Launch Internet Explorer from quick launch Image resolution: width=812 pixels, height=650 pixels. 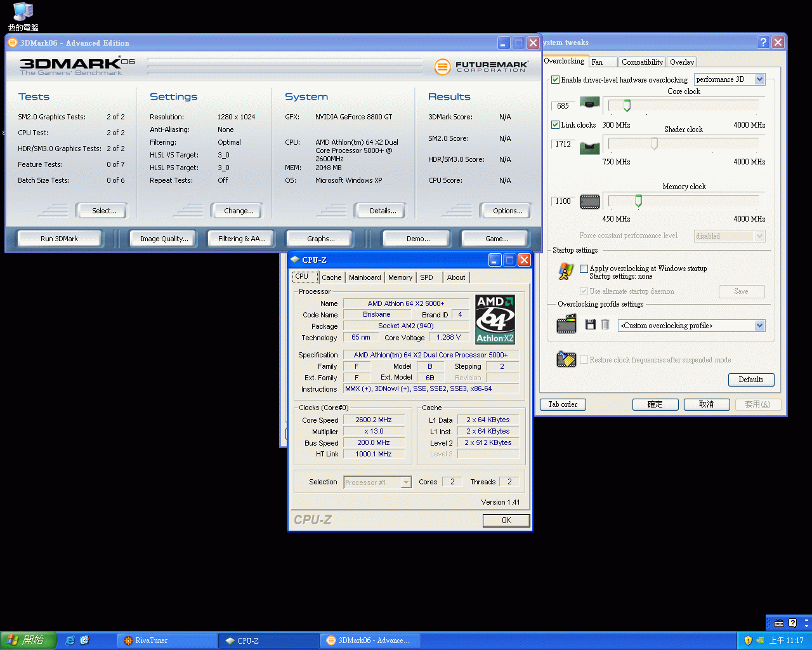point(70,640)
